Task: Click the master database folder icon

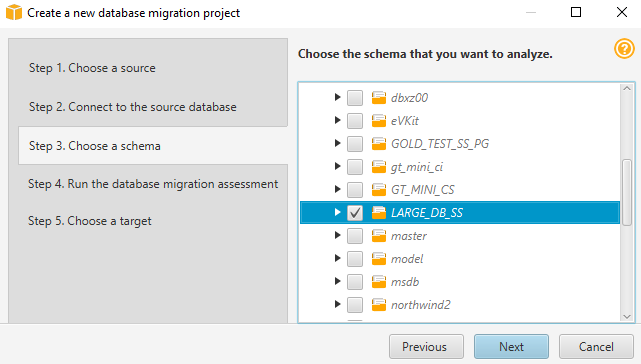Action: coord(379,236)
